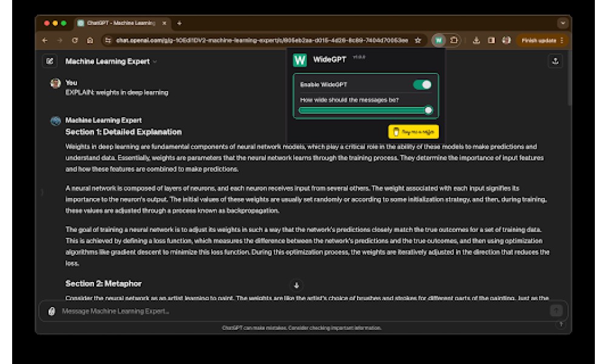Send the message with the arrow button
607x364 pixels.
[556, 310]
